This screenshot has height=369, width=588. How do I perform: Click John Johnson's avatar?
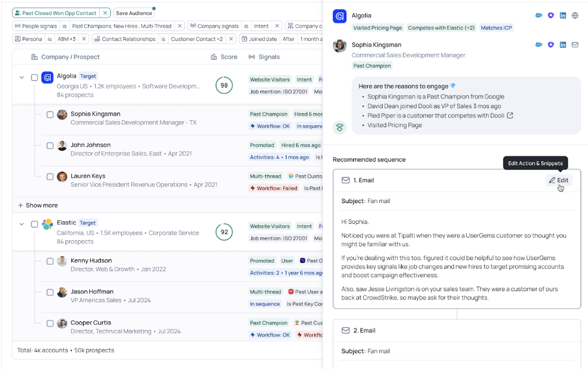(62, 146)
